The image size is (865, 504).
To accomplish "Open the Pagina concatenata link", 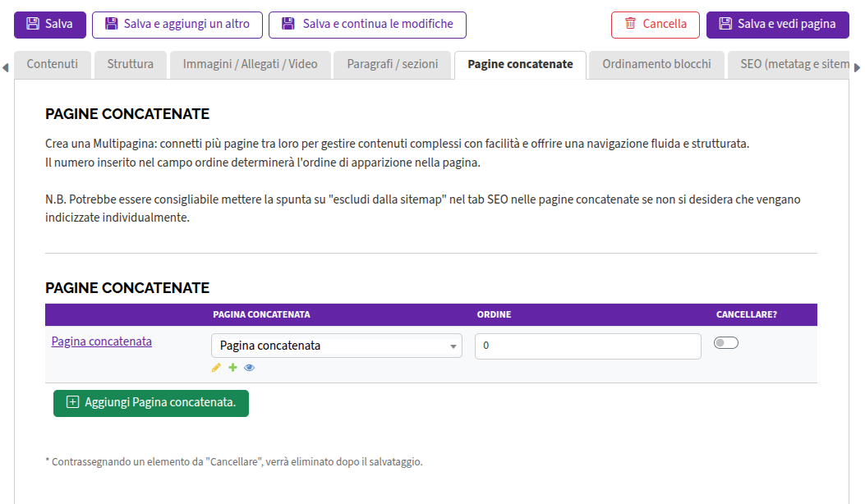I will 102,341.
